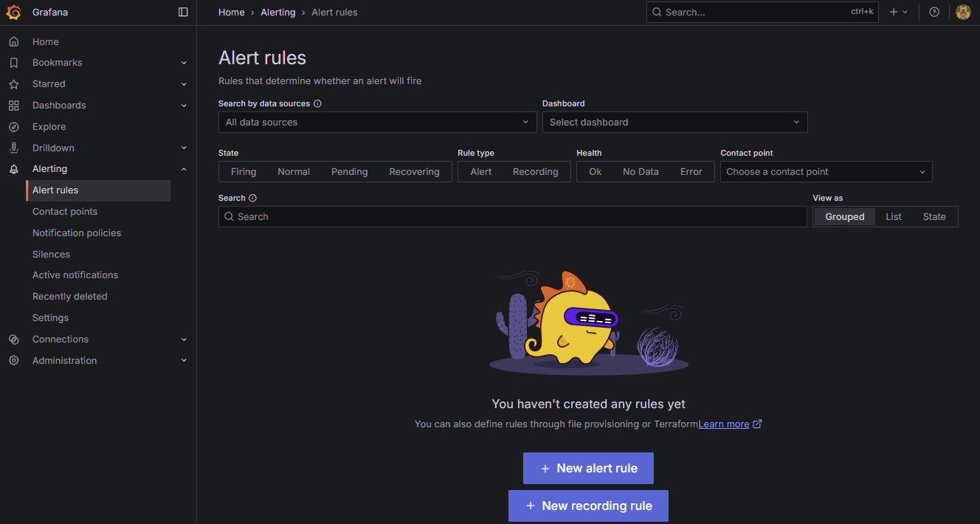Click the Alerting bell icon in sidebar

pyautogui.click(x=13, y=169)
